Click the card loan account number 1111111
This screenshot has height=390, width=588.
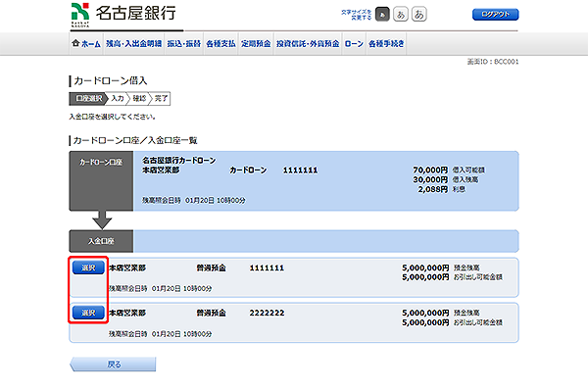[301, 171]
